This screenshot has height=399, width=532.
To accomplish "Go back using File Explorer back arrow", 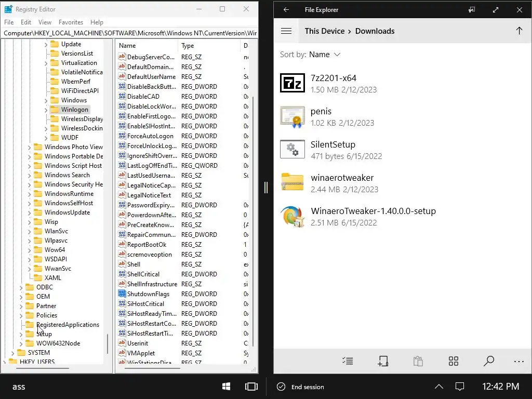I will (x=286, y=9).
